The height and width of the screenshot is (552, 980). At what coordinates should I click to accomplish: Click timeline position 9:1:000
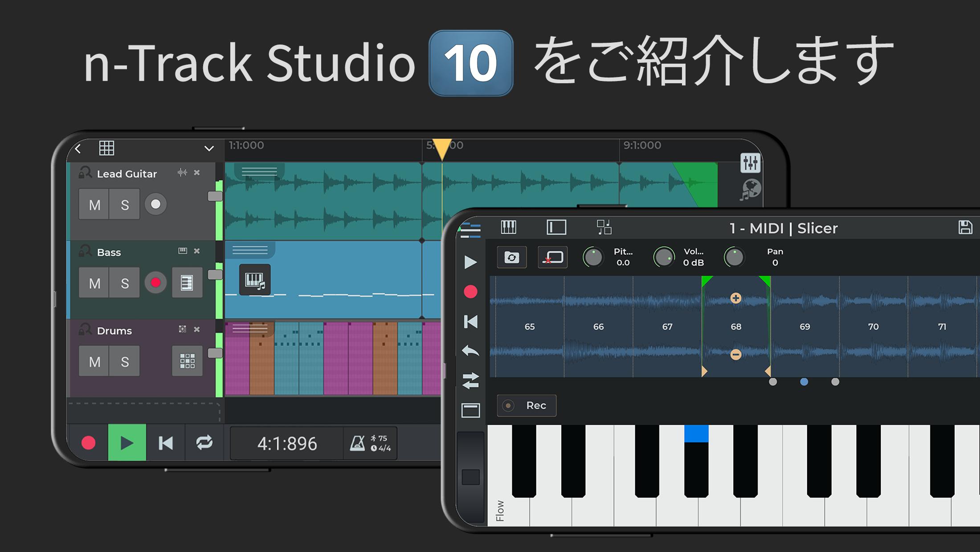coord(642,146)
